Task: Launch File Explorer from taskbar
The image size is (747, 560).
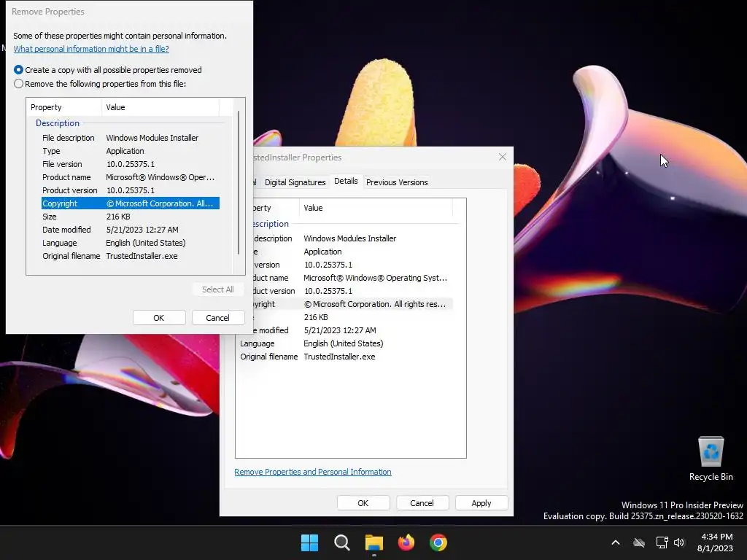Action: [374, 542]
